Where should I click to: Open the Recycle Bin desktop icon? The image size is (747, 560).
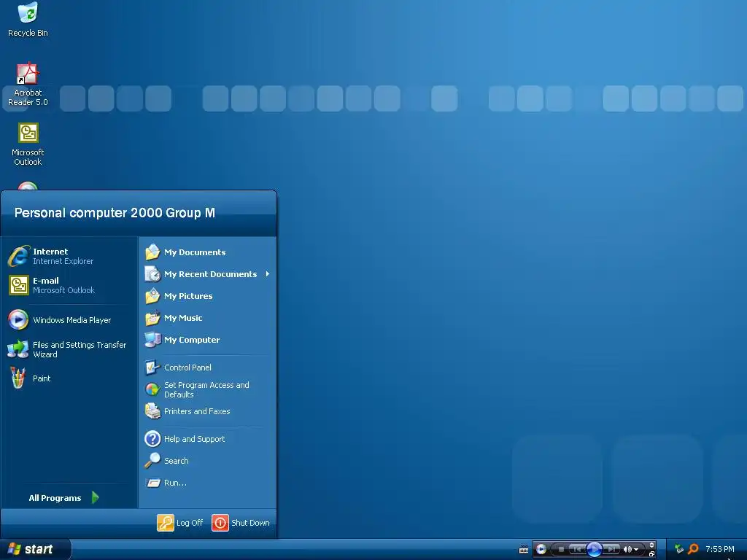click(x=28, y=20)
